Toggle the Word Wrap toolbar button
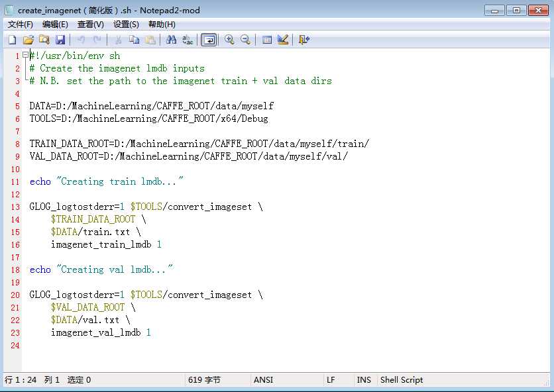 click(x=209, y=40)
